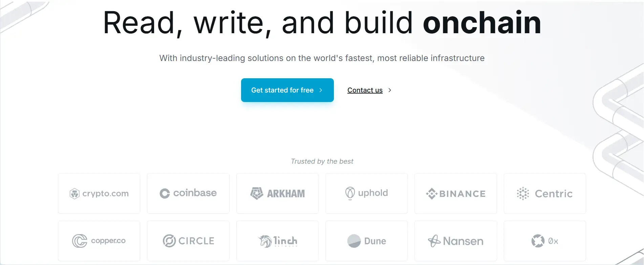Screen dimensions: 644x265
Task: Open the Contact us link
Action: [365, 90]
